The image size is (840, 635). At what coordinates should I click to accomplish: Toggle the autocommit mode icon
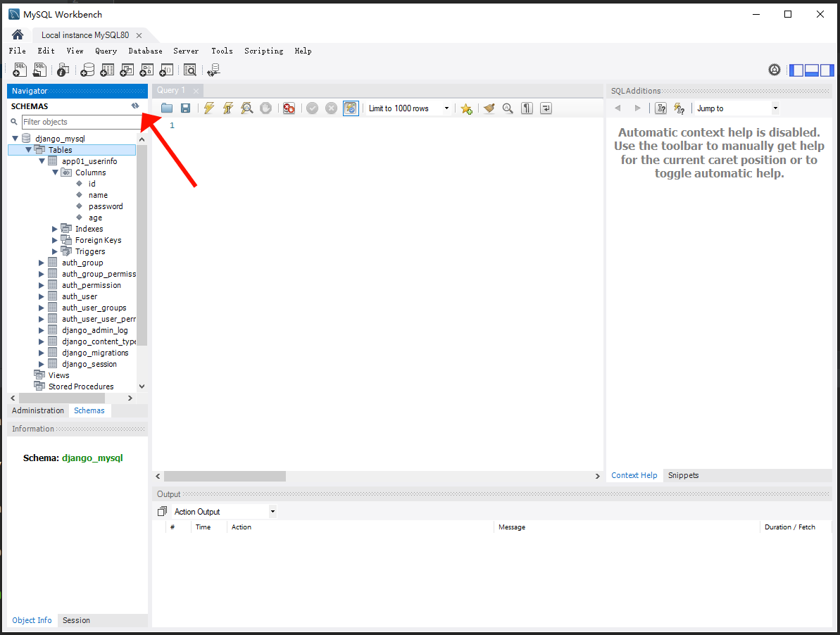pyautogui.click(x=351, y=108)
